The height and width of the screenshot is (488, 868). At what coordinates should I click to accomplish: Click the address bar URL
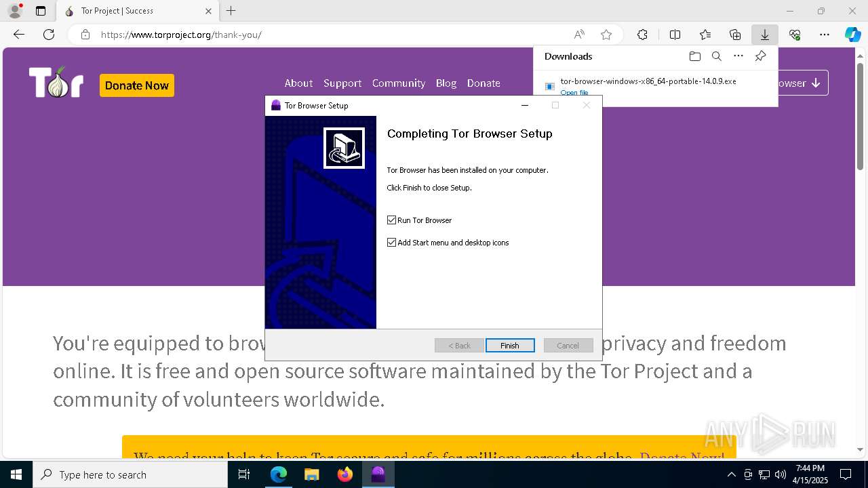pos(181,35)
